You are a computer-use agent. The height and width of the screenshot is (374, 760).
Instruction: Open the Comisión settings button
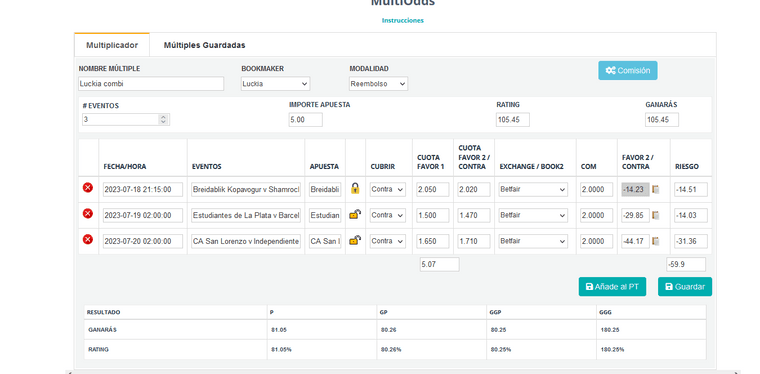[628, 70]
